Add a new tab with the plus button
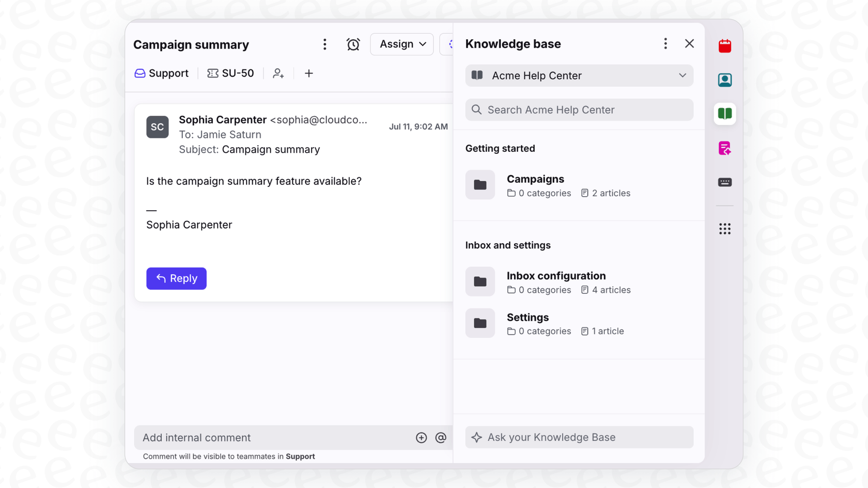Image resolution: width=868 pixels, height=488 pixels. click(308, 73)
